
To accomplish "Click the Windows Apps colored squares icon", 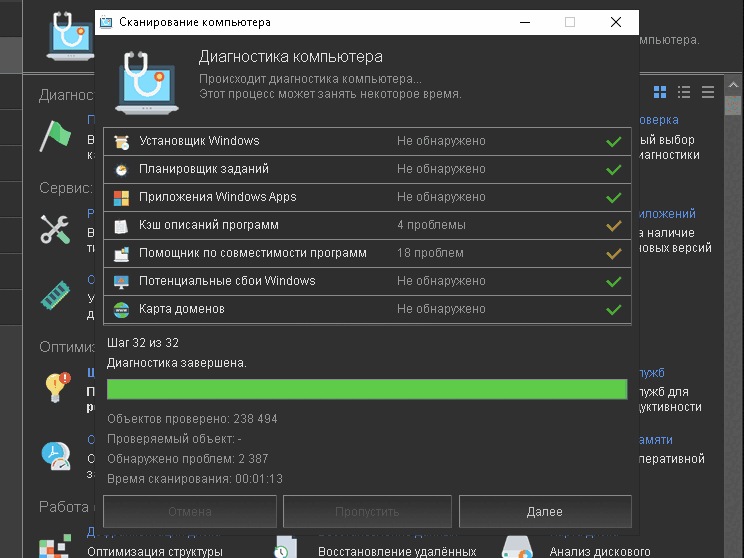I will [121, 197].
